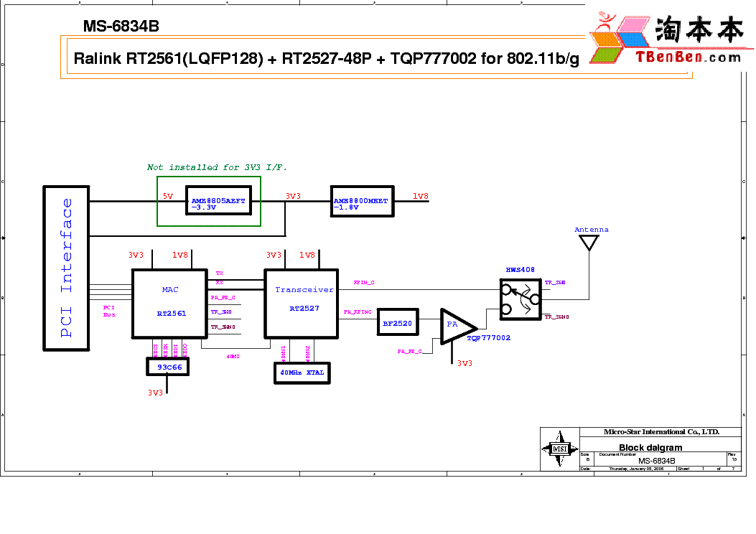This screenshot has height=534, width=756.
Task: Select the BF2520 filter block
Action: [x=398, y=322]
